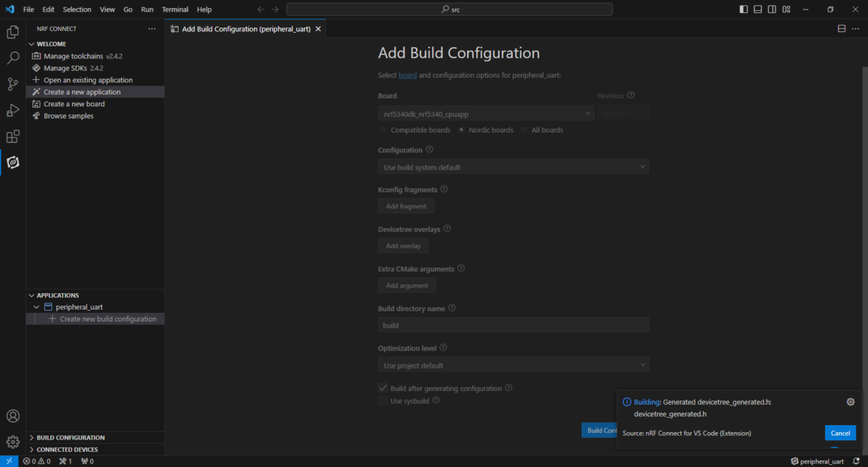Open the help icon next to Kconfig fragments
868x467 pixels.
444,189
